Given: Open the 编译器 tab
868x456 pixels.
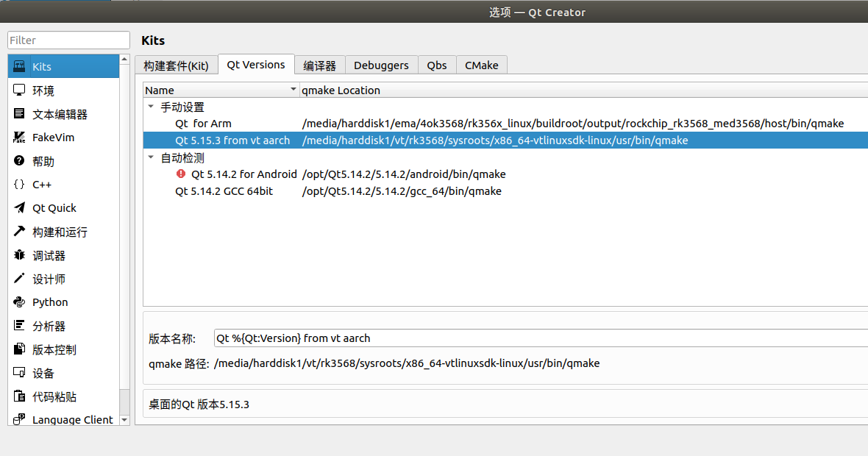Looking at the screenshot, I should click(x=319, y=65).
